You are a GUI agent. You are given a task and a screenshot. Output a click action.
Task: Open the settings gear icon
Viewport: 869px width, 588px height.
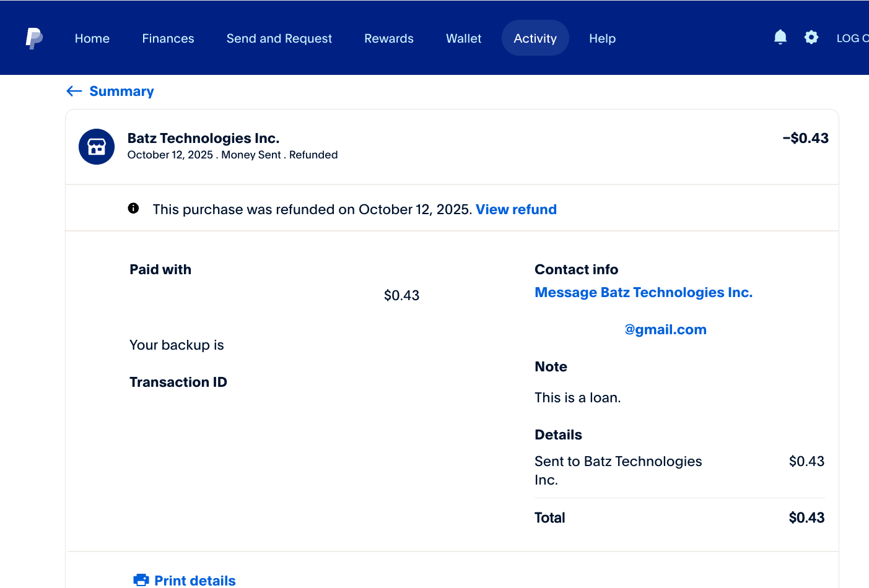click(811, 38)
